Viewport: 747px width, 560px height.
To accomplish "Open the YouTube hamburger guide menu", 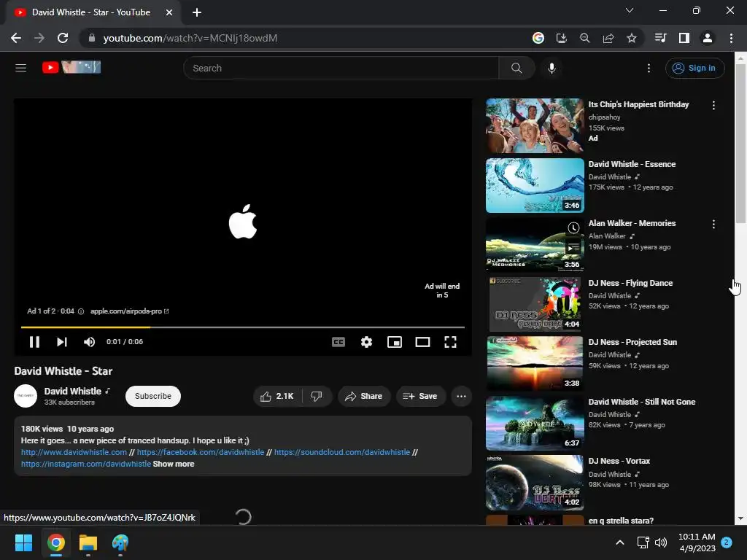I will (20, 68).
